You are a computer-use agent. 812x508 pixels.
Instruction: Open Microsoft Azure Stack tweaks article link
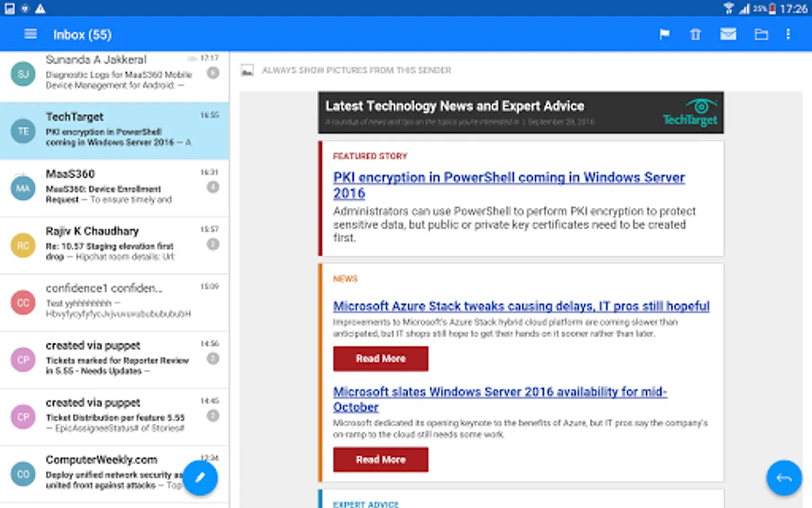(521, 306)
